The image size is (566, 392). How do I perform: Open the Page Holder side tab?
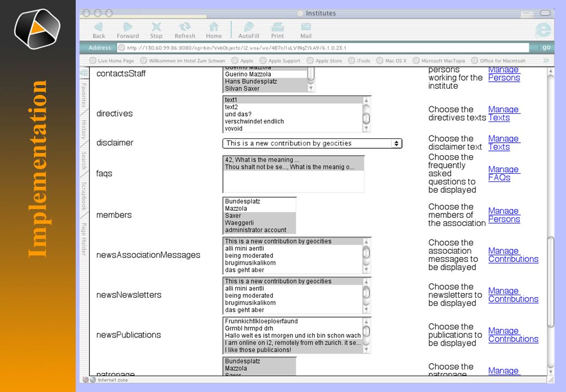coord(84,239)
